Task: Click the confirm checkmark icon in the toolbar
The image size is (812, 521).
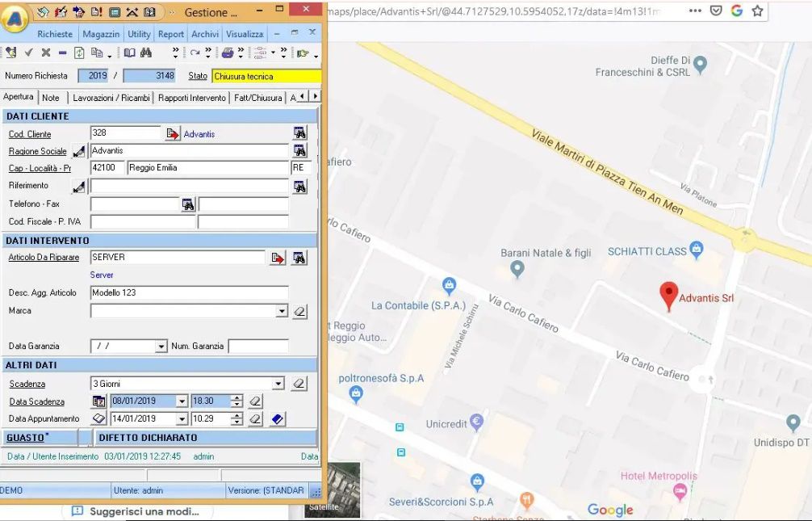Action: point(29,53)
